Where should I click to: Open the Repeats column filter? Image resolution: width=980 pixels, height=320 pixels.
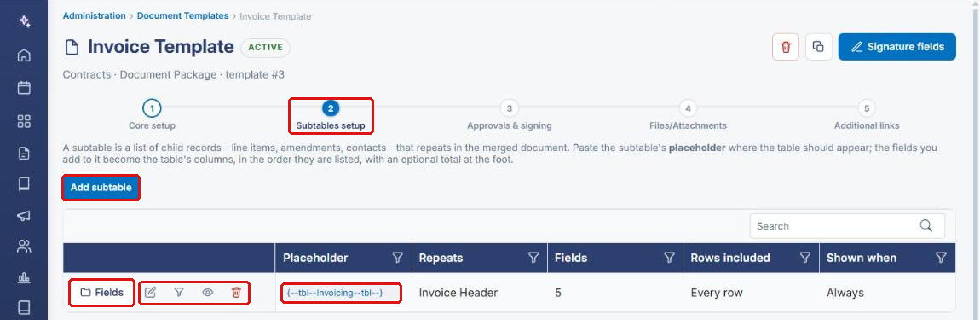pyautogui.click(x=533, y=258)
